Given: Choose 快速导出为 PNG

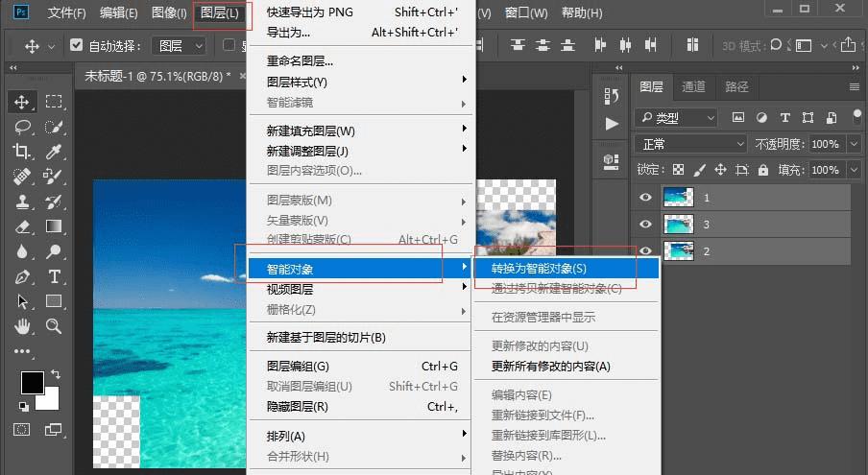Looking at the screenshot, I should tap(361, 12).
